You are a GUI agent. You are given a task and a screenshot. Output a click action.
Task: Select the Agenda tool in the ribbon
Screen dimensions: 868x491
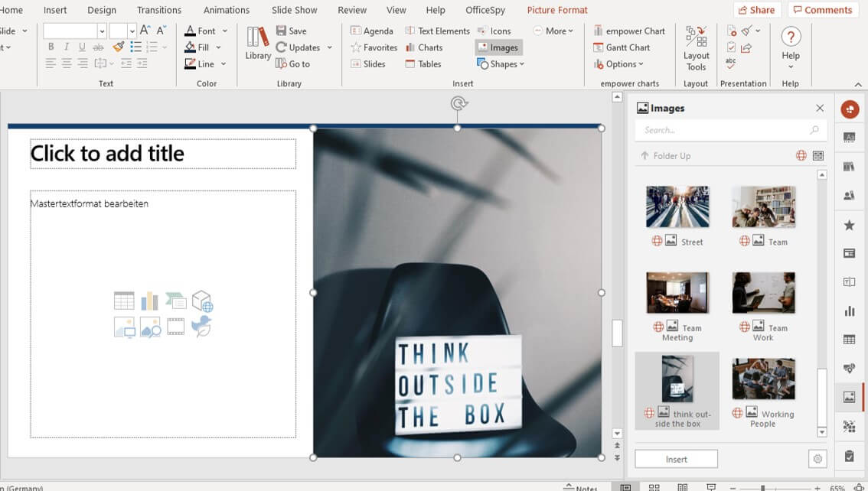point(372,31)
